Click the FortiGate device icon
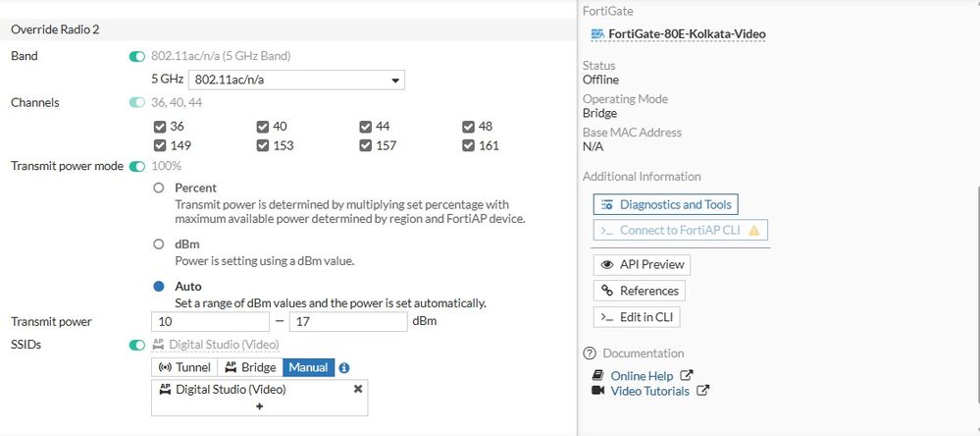 tap(596, 33)
